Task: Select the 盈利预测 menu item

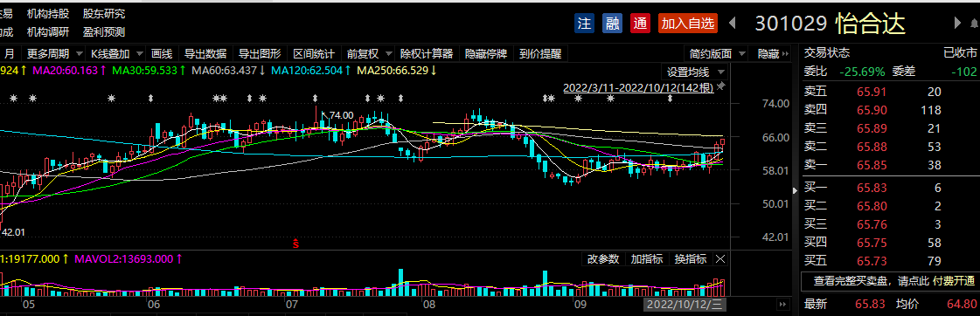Action: (104, 31)
